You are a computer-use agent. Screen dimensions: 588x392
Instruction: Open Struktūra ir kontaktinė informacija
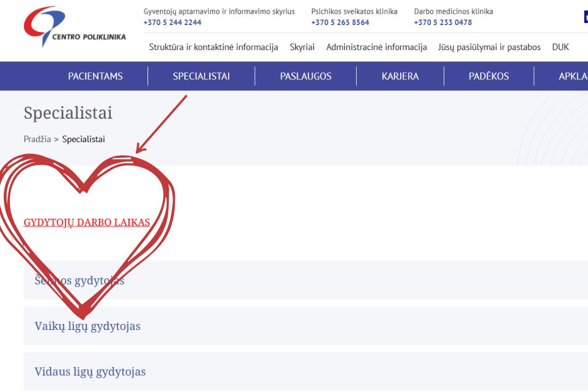pyautogui.click(x=213, y=47)
